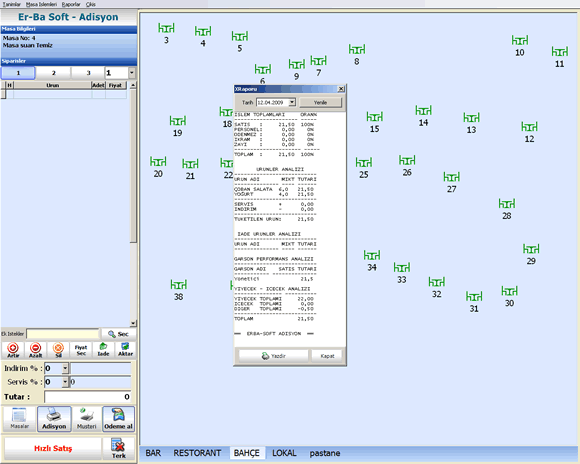Click table 29 icon
580x464 pixels.
[531, 249]
